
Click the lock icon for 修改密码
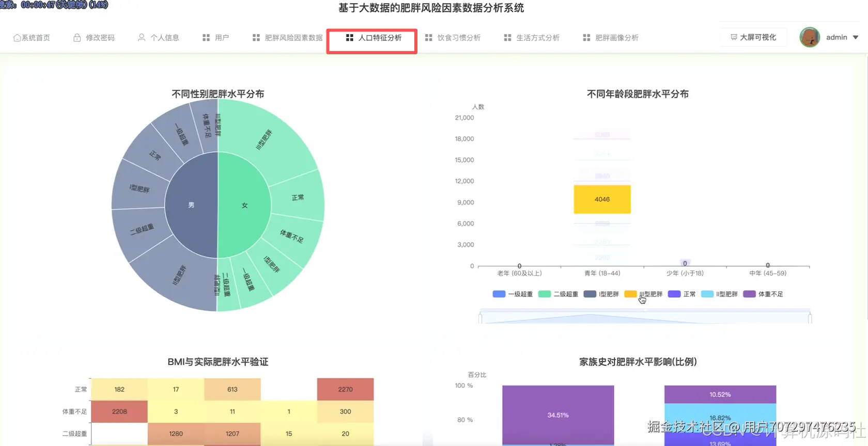[77, 38]
